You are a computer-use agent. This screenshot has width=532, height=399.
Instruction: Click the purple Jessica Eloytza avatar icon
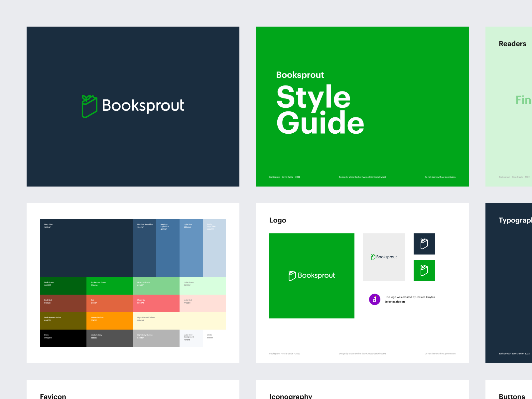tap(374, 299)
